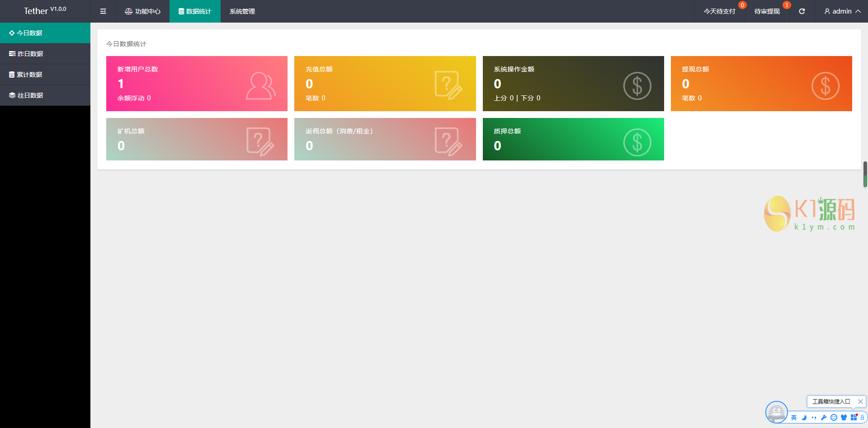Toggle the punctuation mode in input toolbar
Viewport: 868px width, 428px height.
(814, 418)
